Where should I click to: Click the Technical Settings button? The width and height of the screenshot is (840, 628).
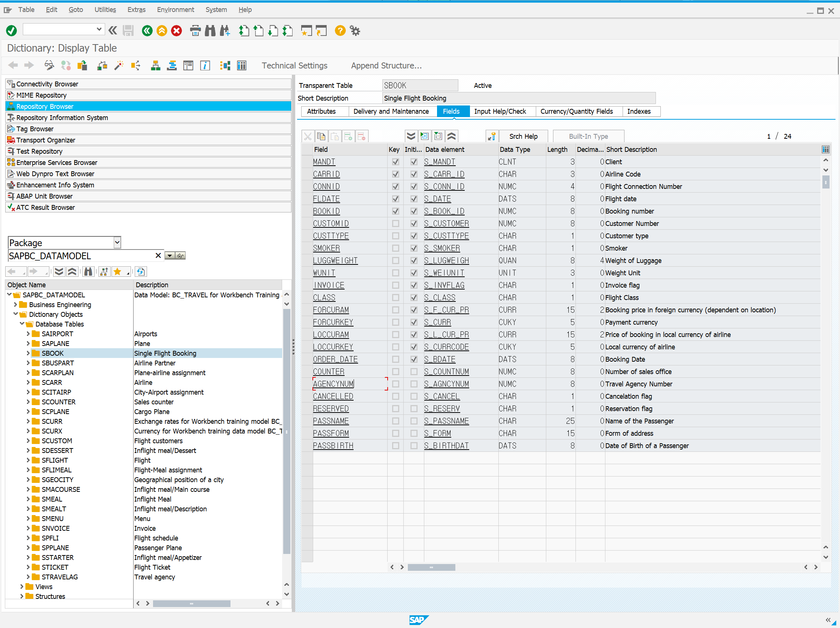tap(294, 66)
